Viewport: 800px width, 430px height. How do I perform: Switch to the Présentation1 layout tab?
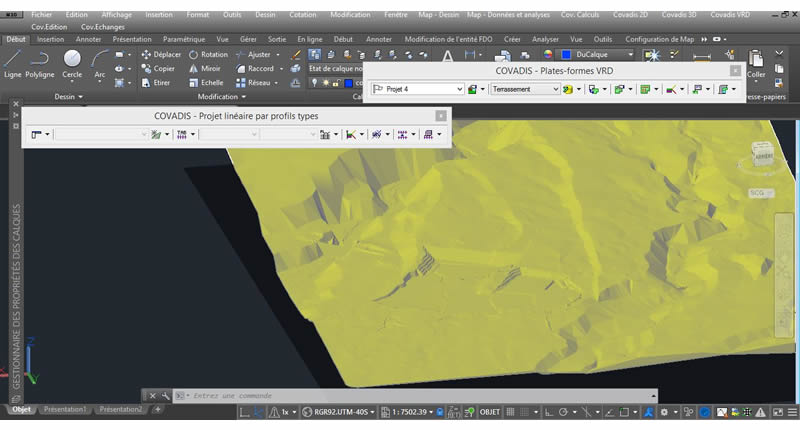pyautogui.click(x=65, y=410)
